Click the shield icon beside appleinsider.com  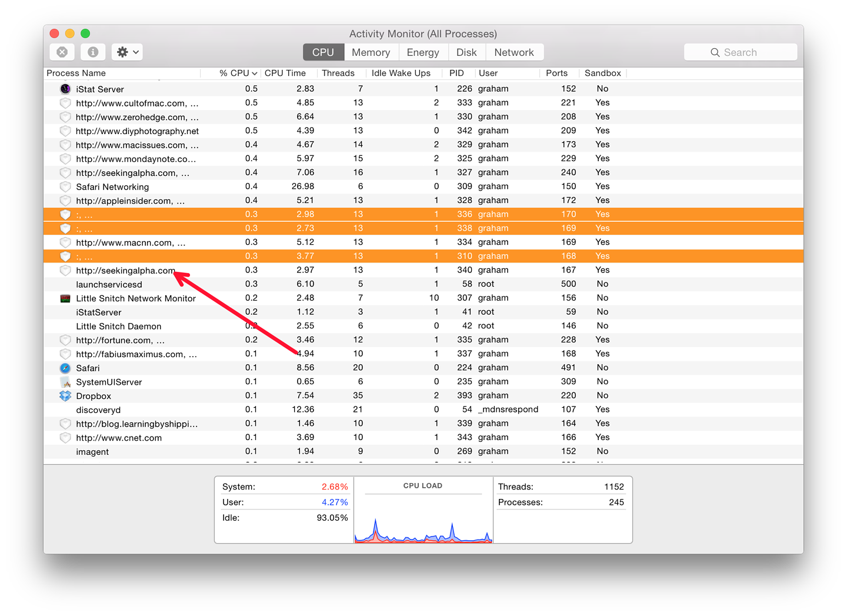65,201
